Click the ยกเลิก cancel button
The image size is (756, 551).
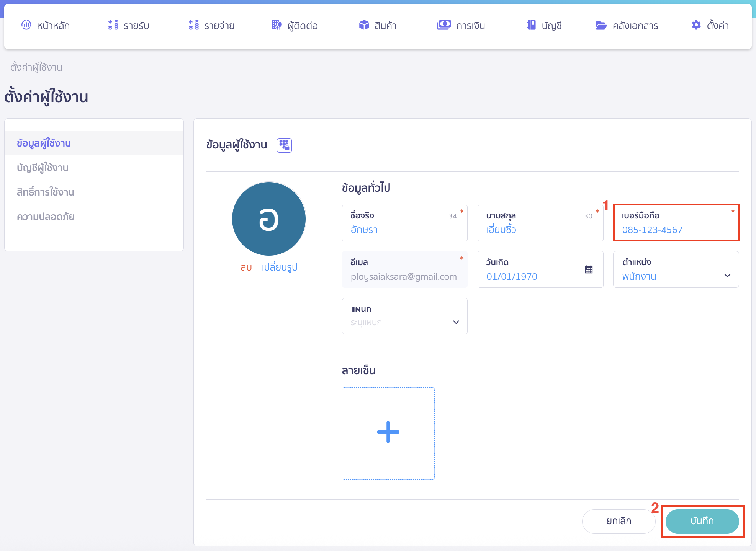pyautogui.click(x=618, y=521)
